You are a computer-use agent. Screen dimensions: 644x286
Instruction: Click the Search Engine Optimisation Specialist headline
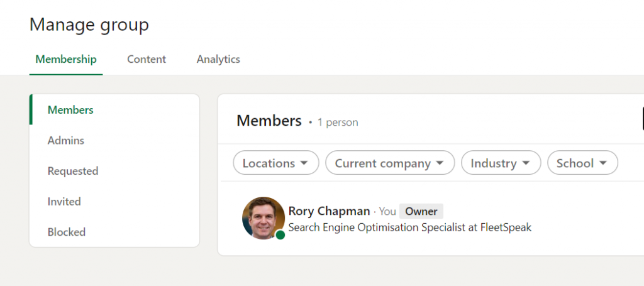(410, 228)
